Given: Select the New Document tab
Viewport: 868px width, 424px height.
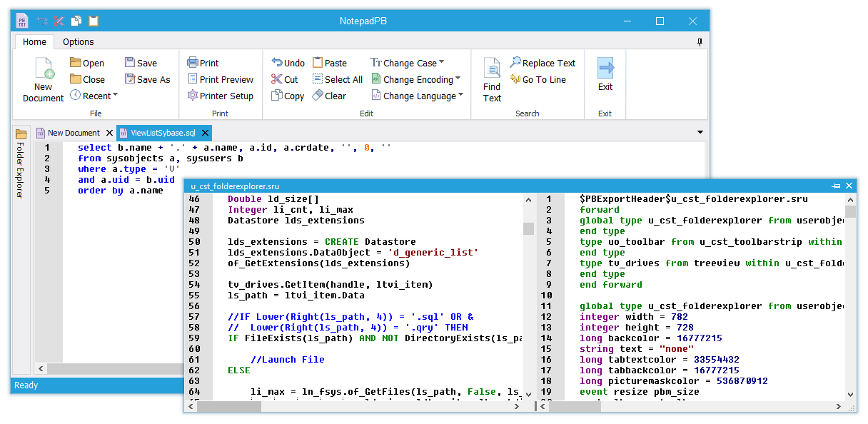Looking at the screenshot, I should pyautogui.click(x=73, y=133).
